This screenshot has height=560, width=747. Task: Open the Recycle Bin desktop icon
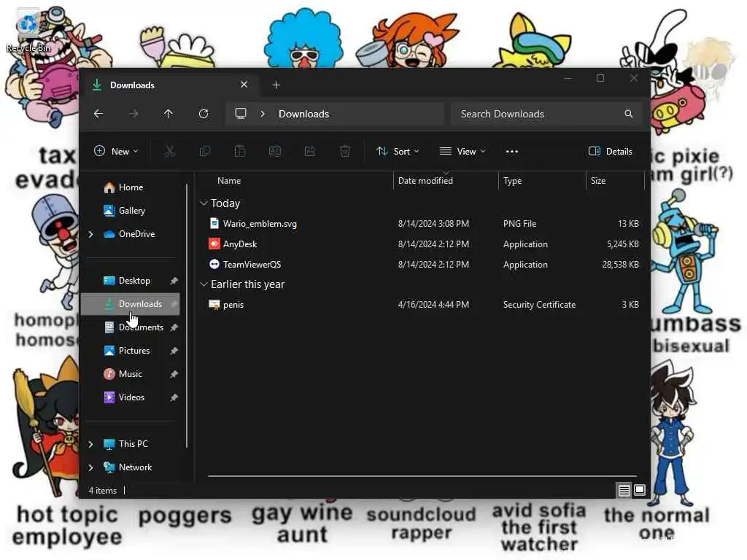tap(28, 30)
